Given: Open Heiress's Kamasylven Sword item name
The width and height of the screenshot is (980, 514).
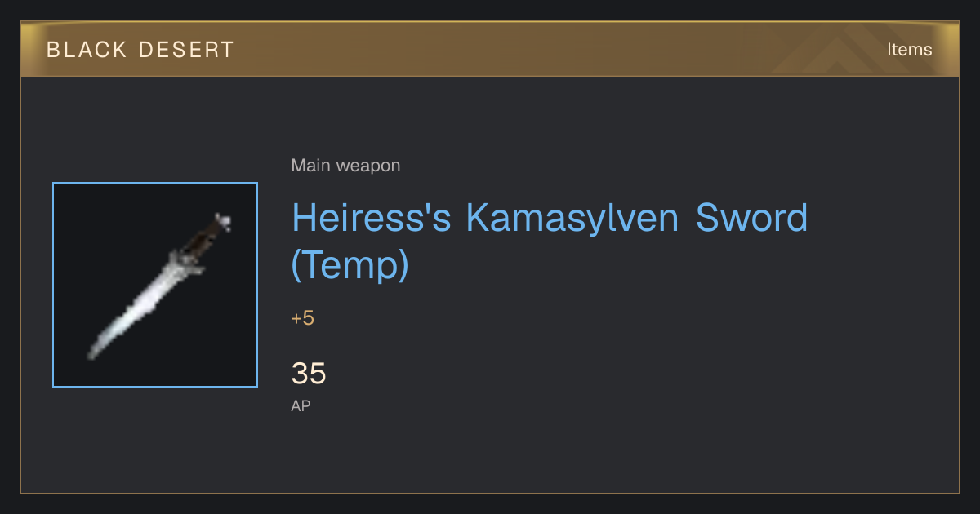Looking at the screenshot, I should 550,241.
